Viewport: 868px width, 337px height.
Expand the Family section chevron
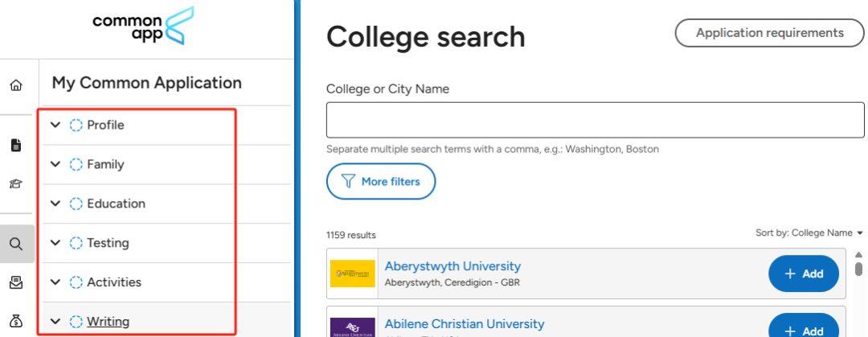pos(55,165)
